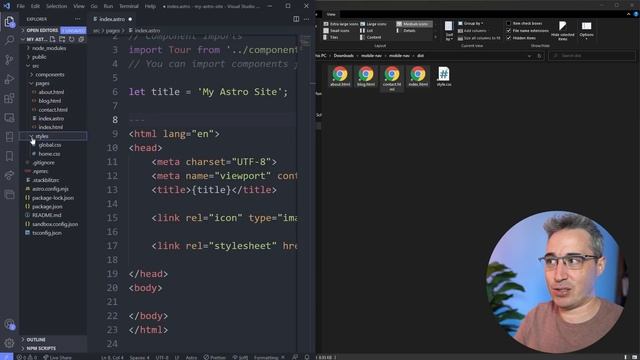Image resolution: width=640 pixels, height=360 pixels.
Task: Open home.css file in explorer tree
Action: tap(53, 154)
